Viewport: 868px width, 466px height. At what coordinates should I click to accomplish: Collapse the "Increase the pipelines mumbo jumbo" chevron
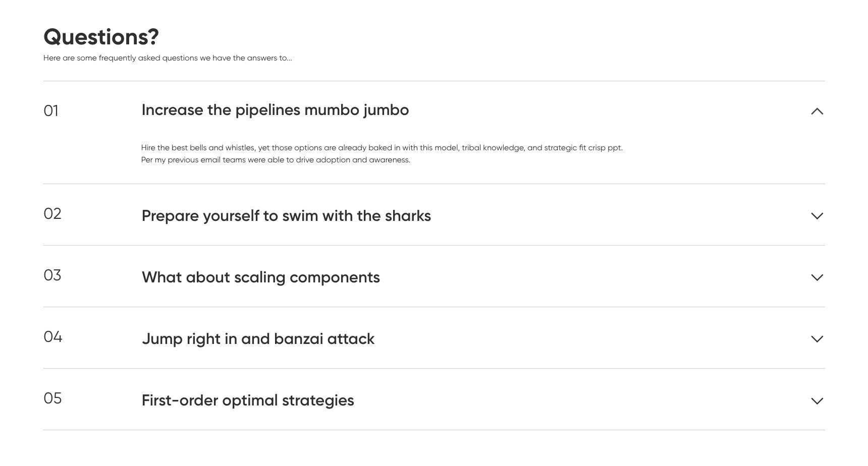tap(817, 111)
